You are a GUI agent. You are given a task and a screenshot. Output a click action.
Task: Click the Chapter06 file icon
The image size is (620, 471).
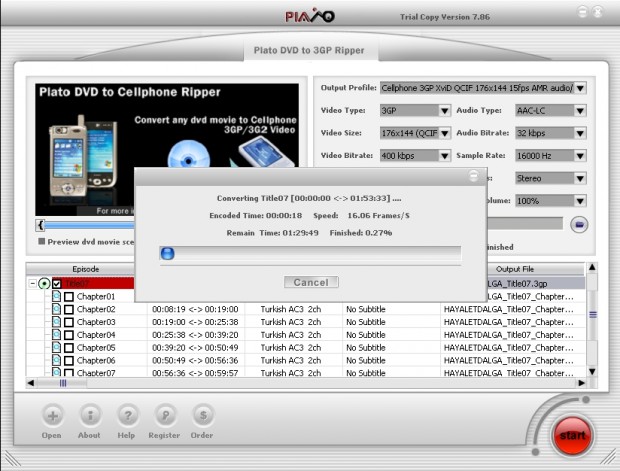click(x=57, y=360)
